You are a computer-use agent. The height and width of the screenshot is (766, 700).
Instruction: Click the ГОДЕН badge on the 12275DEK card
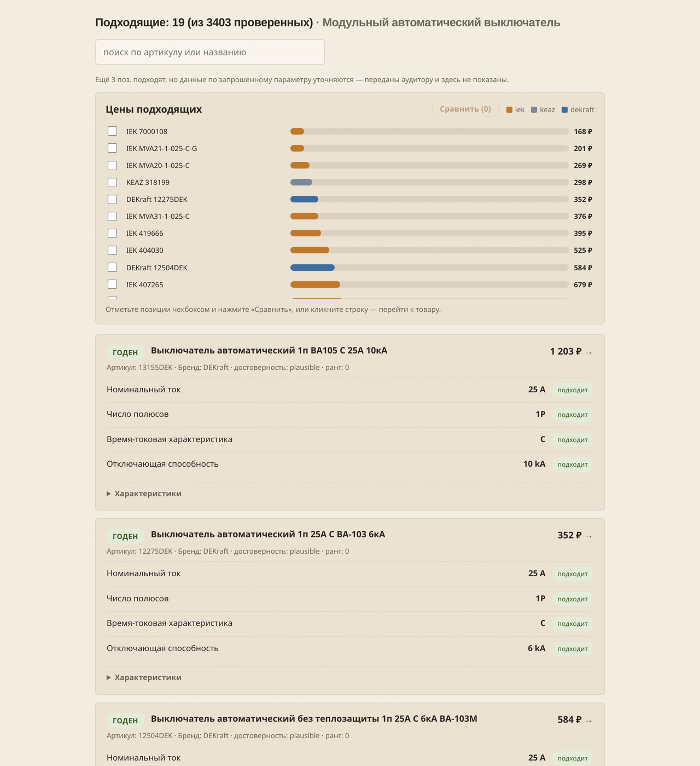125,536
